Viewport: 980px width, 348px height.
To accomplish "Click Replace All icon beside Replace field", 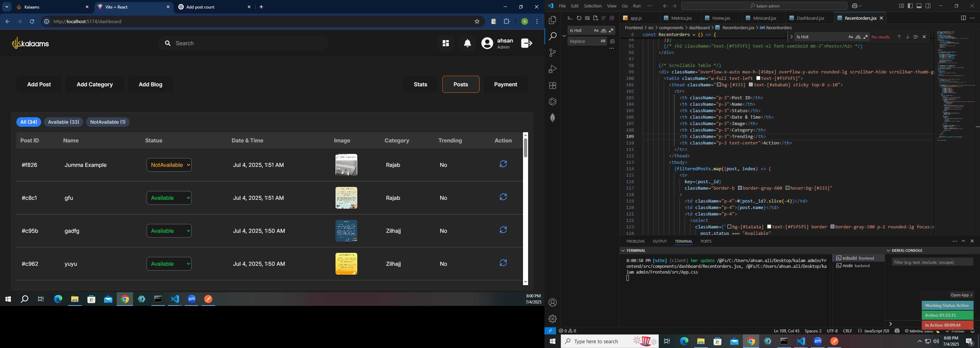I will (x=612, y=41).
